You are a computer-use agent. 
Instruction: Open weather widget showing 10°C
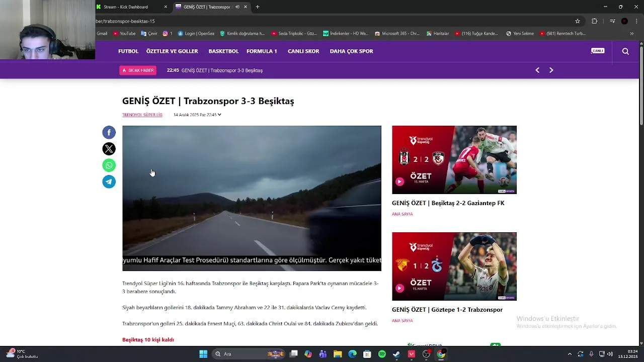[22, 354]
